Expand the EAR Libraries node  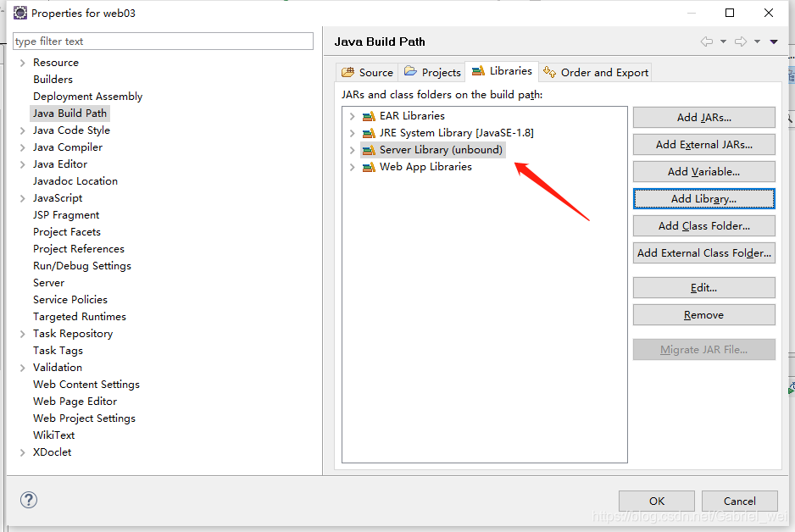pyautogui.click(x=352, y=116)
